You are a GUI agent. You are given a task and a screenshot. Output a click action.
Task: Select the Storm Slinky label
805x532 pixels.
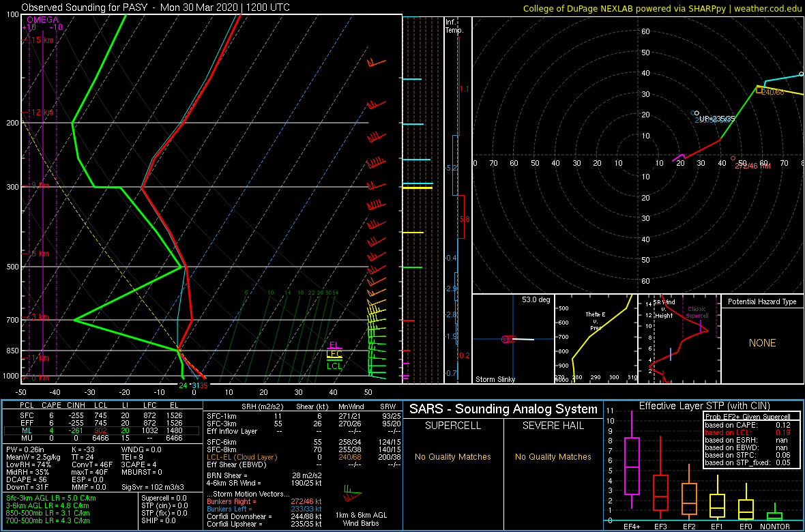coord(495,379)
